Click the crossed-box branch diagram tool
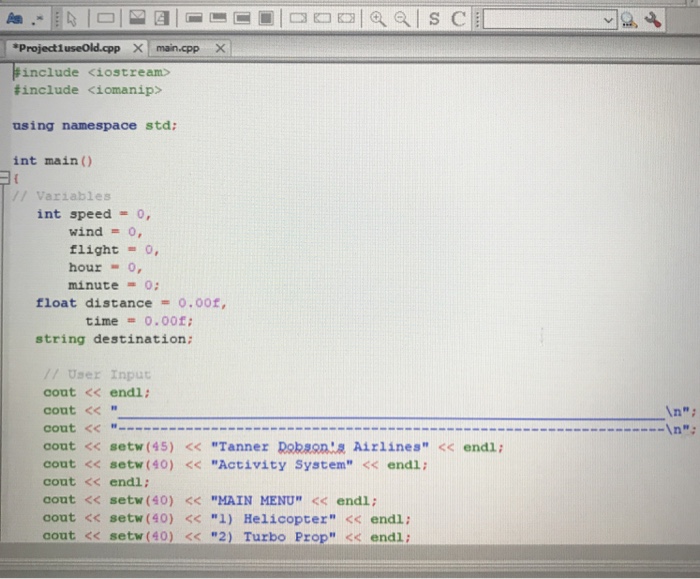 point(137,18)
